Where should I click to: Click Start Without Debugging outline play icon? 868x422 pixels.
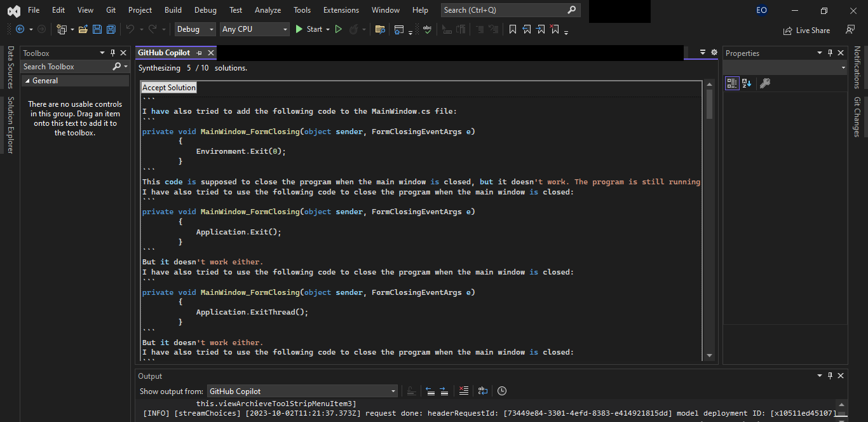(x=338, y=29)
